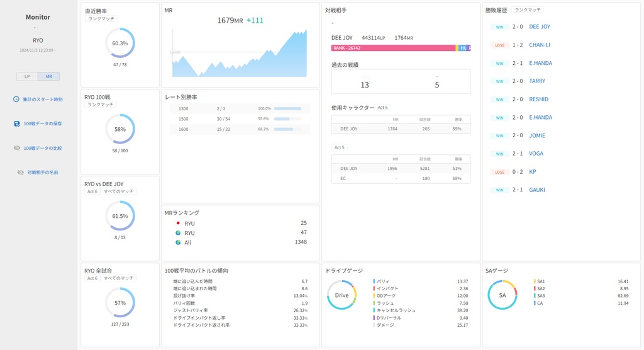Image resolution: width=644 pixels, height=350 pixels.
Task: Click the Act 6 tag under RYO 全試合
Action: point(92,278)
